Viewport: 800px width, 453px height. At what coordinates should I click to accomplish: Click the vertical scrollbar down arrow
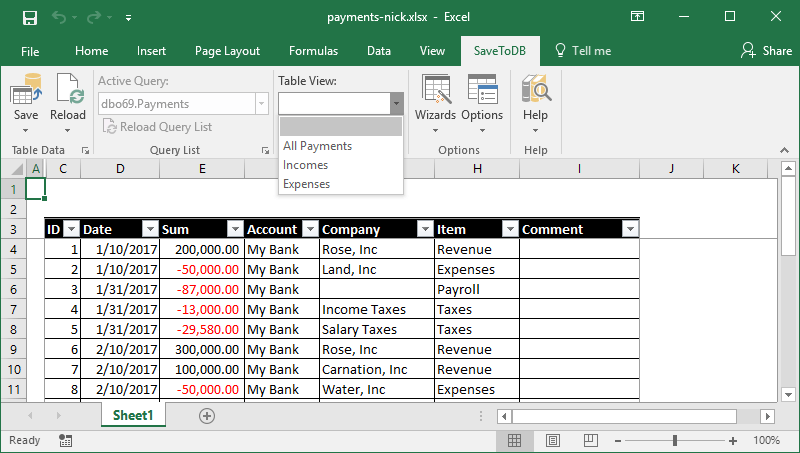point(788,394)
